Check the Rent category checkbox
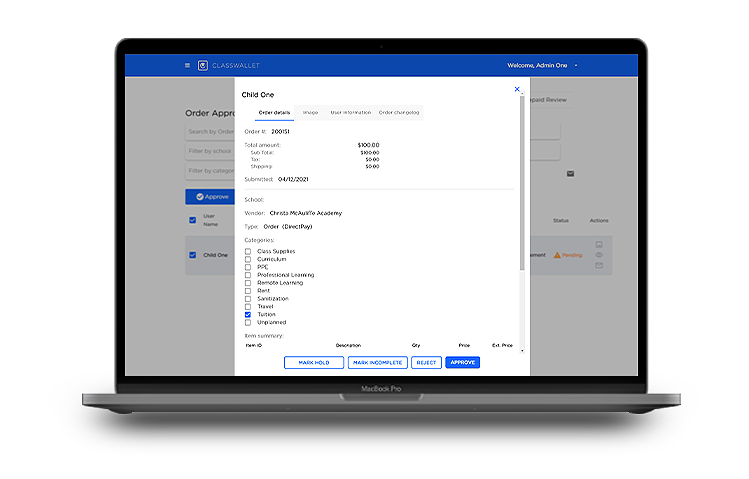Viewport: 749px width, 479px height. (x=248, y=291)
